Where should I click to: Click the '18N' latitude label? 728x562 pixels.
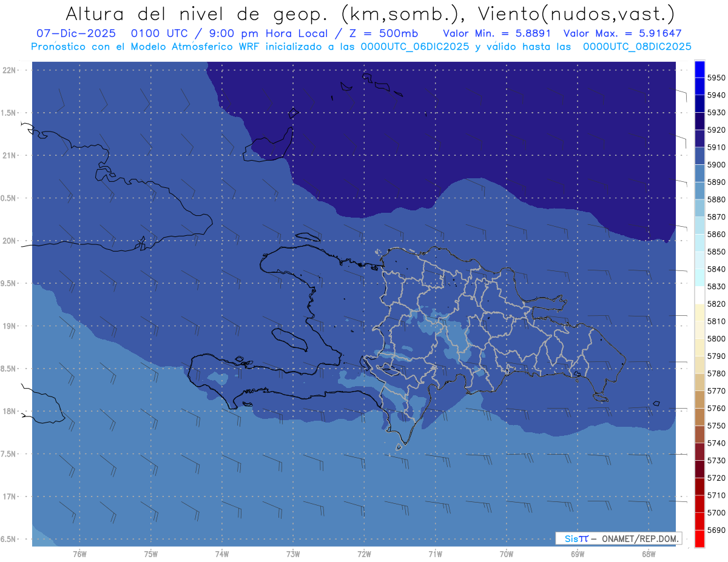click(x=10, y=411)
